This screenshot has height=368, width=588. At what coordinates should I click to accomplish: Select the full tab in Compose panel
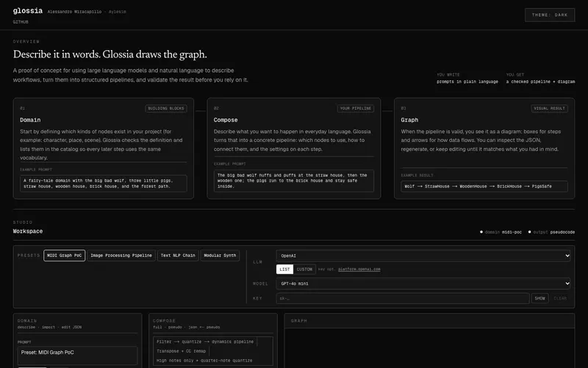click(x=157, y=327)
